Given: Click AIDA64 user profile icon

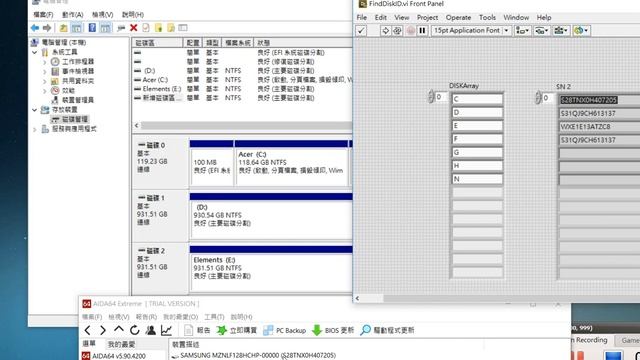Looking at the screenshot, I should tap(151, 330).
